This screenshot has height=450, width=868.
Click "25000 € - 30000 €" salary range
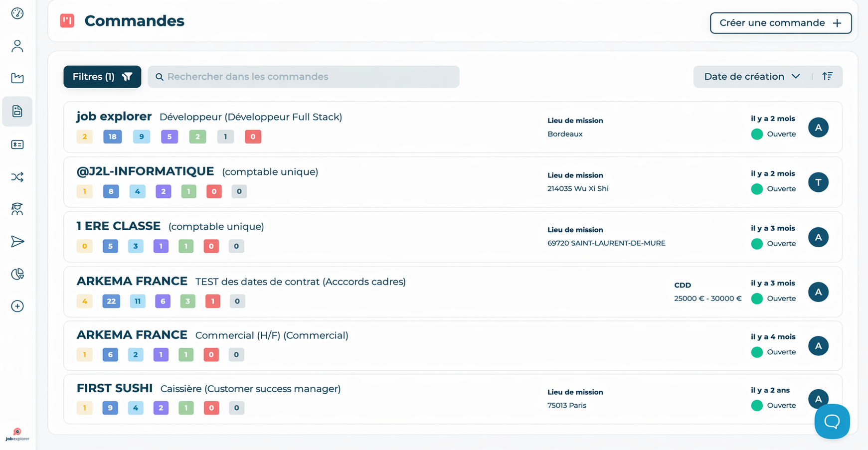click(708, 299)
